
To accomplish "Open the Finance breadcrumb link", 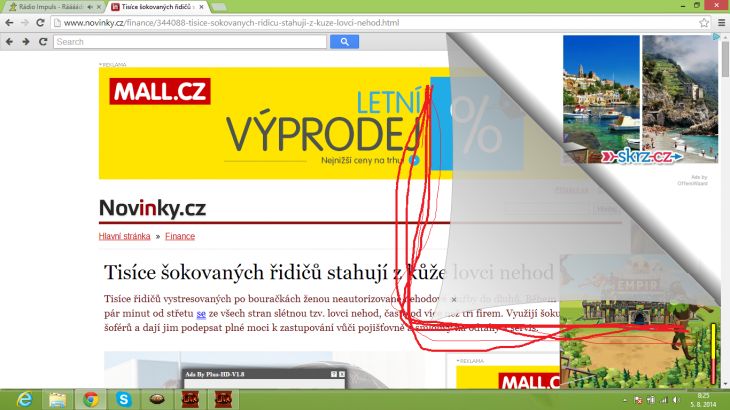I will click(x=180, y=236).
